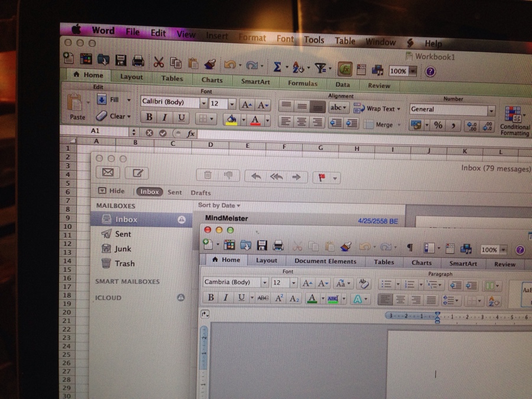
Task: Click the Filter funnel icon in Excel
Action: pos(320,68)
